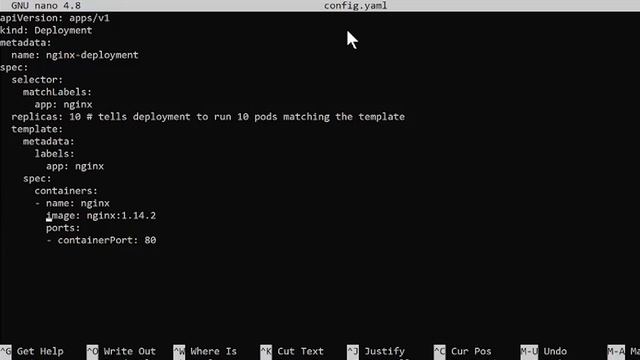Click the '- name: nginx' line
The image size is (640, 360).
[72, 203]
